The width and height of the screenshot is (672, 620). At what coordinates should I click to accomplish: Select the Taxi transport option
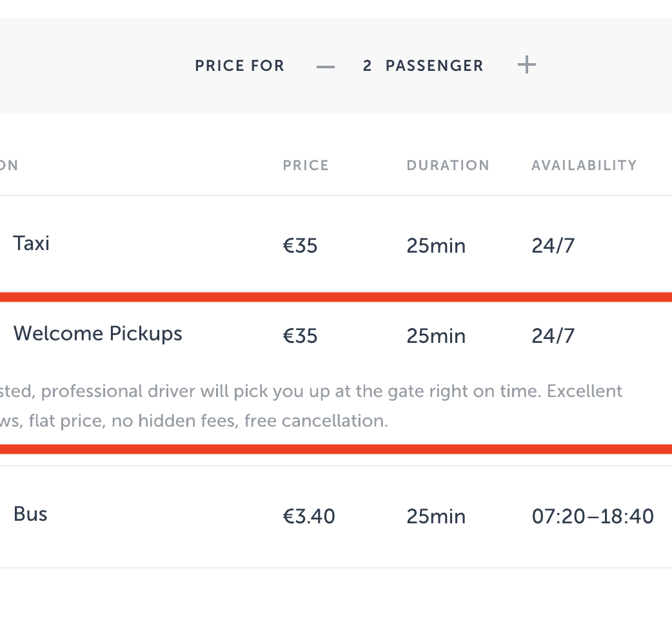[32, 244]
